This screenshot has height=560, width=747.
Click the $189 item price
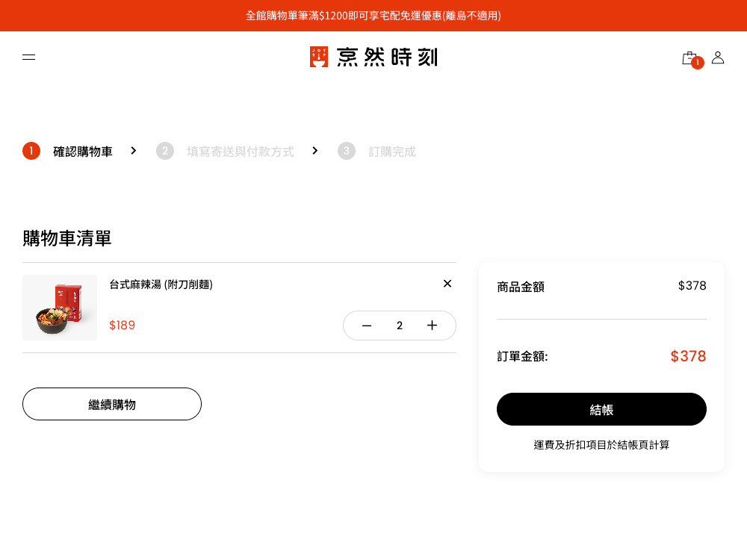[x=122, y=326]
